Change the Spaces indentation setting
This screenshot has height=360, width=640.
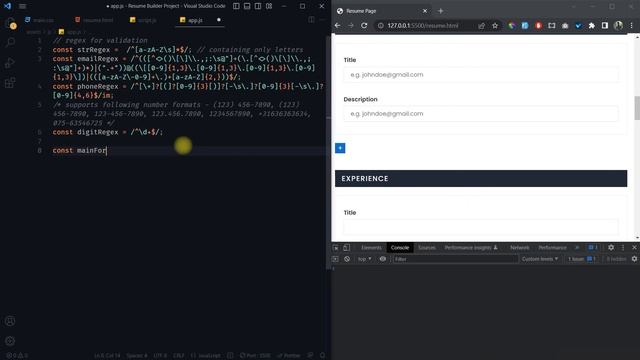137,356
